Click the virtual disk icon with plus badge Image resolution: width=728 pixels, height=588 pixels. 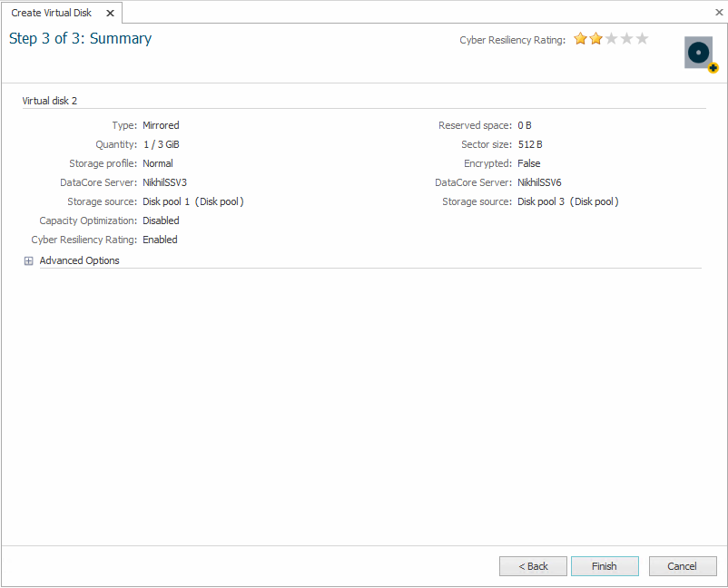[699, 54]
